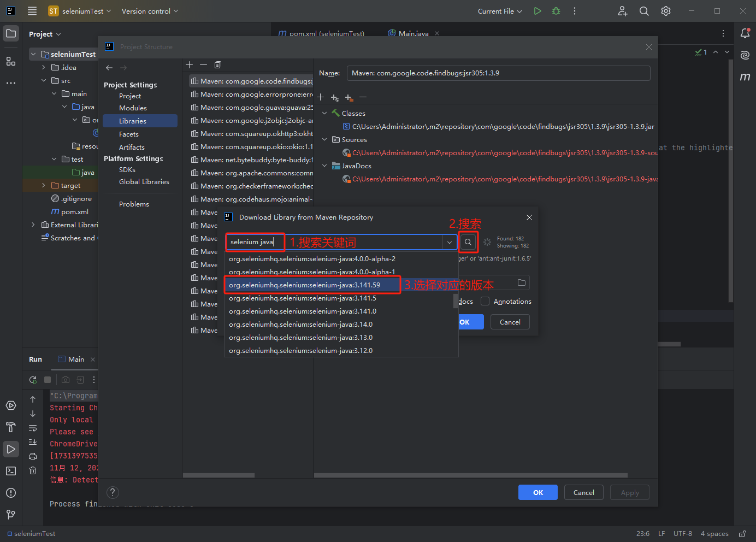Remove selected library with minus
The image size is (756, 542).
click(x=203, y=65)
